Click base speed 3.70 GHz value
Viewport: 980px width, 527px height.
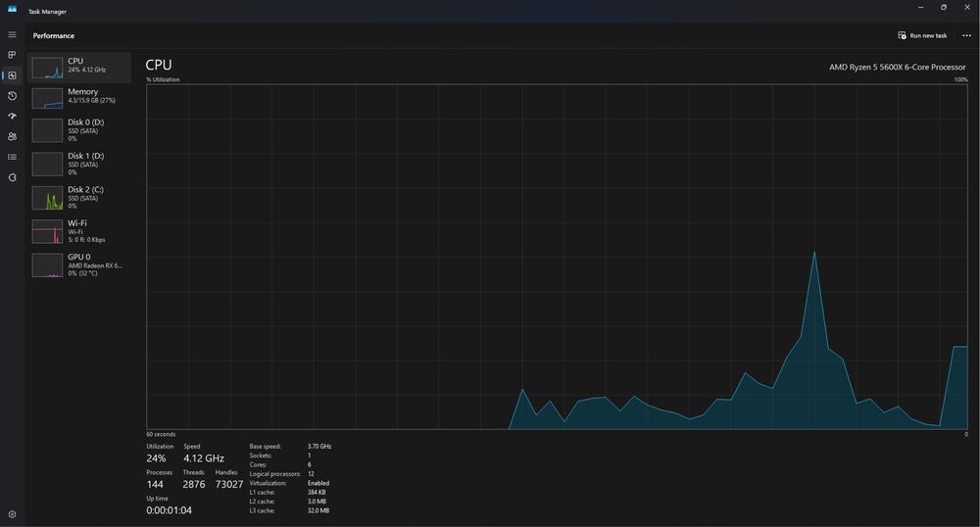[319, 447]
